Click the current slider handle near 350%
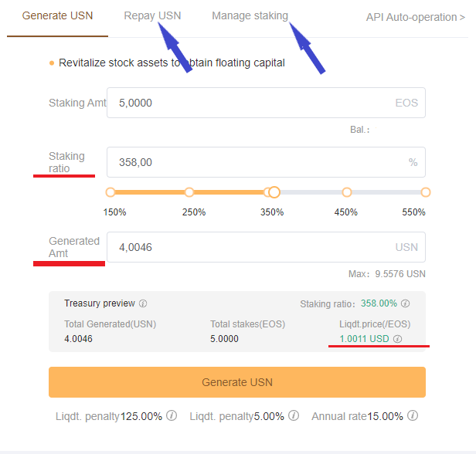Screen dimensions: 476x454 pyautogui.click(x=274, y=192)
